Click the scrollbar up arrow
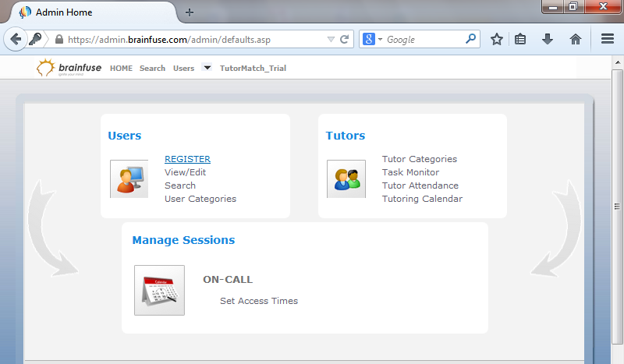 (x=617, y=62)
